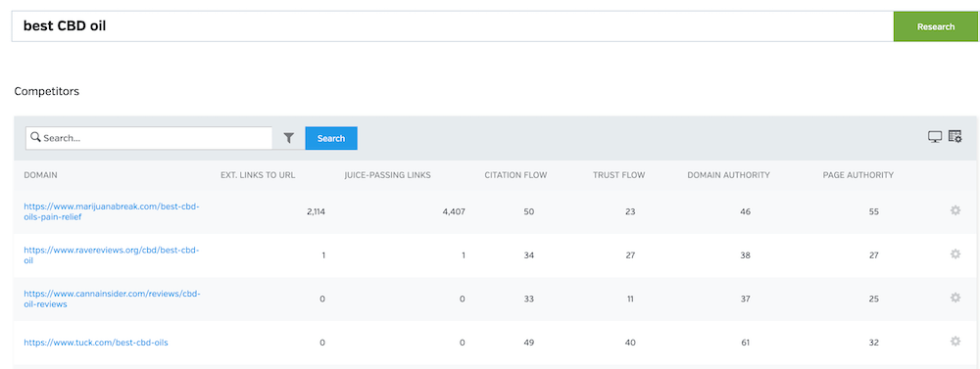The width and height of the screenshot is (980, 369).
Task: Sort by Trust Flow header
Action: pos(618,175)
